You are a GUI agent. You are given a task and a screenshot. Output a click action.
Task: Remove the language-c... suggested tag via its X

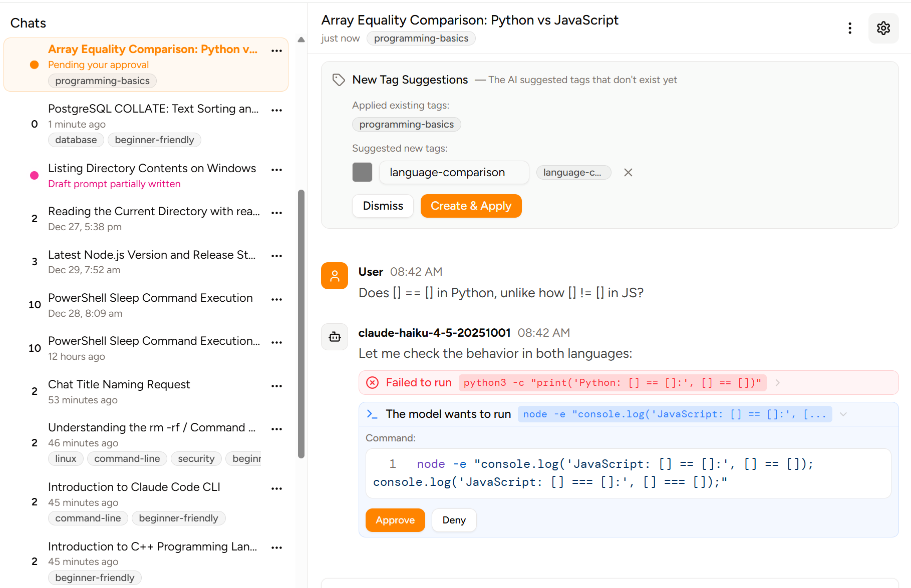pyautogui.click(x=628, y=172)
